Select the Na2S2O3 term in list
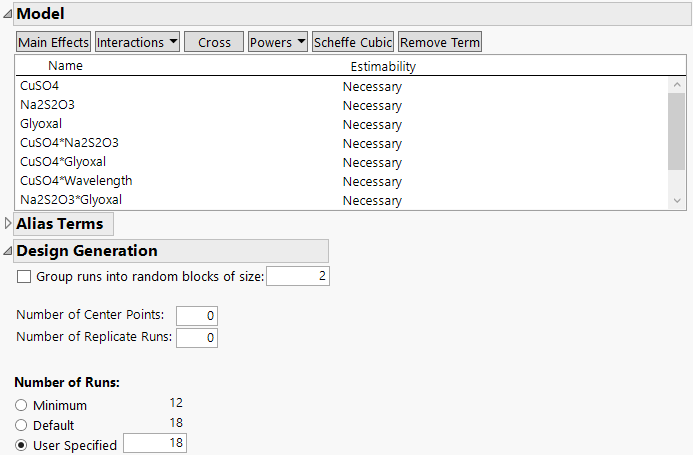 click(47, 105)
